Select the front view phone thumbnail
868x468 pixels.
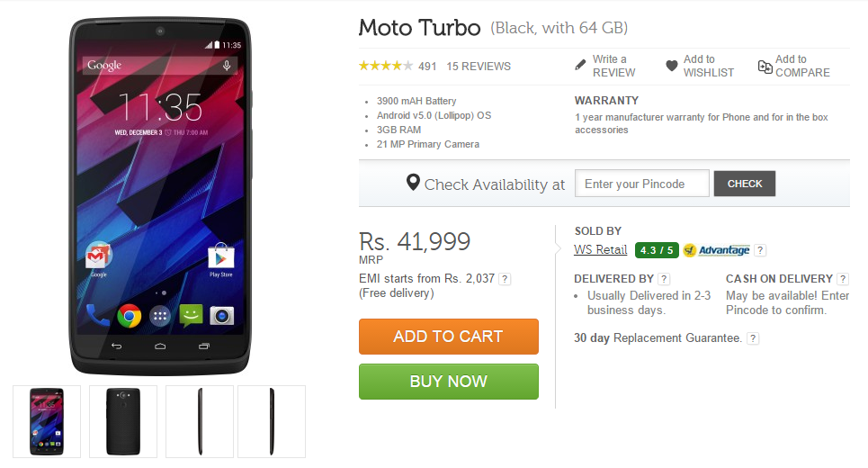pyautogui.click(x=47, y=421)
